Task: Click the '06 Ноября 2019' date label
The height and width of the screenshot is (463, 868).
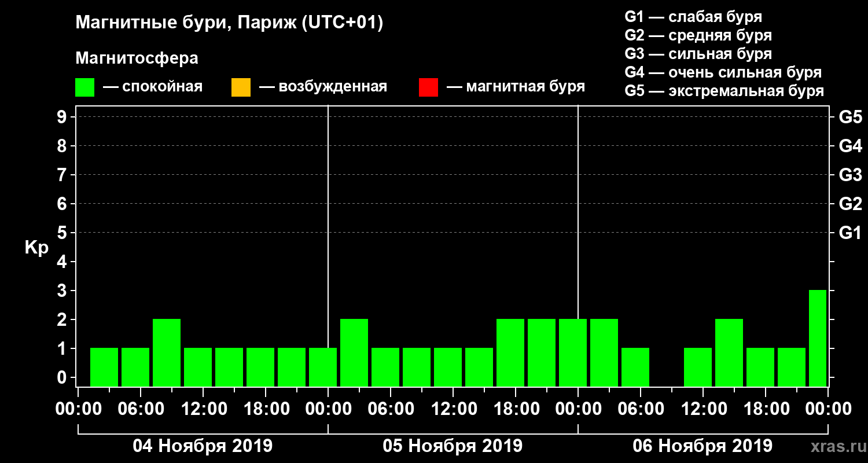Action: pos(703,446)
